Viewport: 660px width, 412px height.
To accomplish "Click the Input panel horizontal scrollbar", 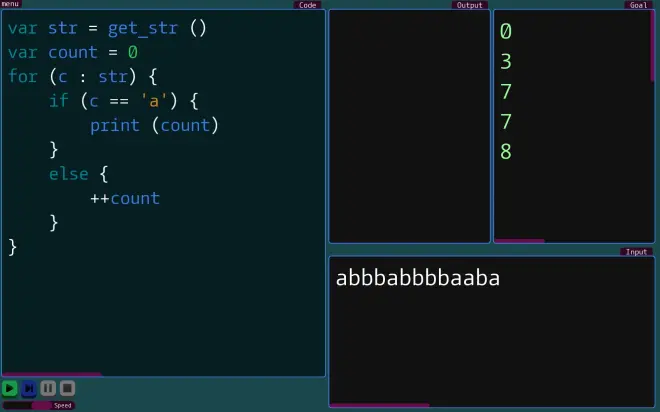I will (x=380, y=405).
